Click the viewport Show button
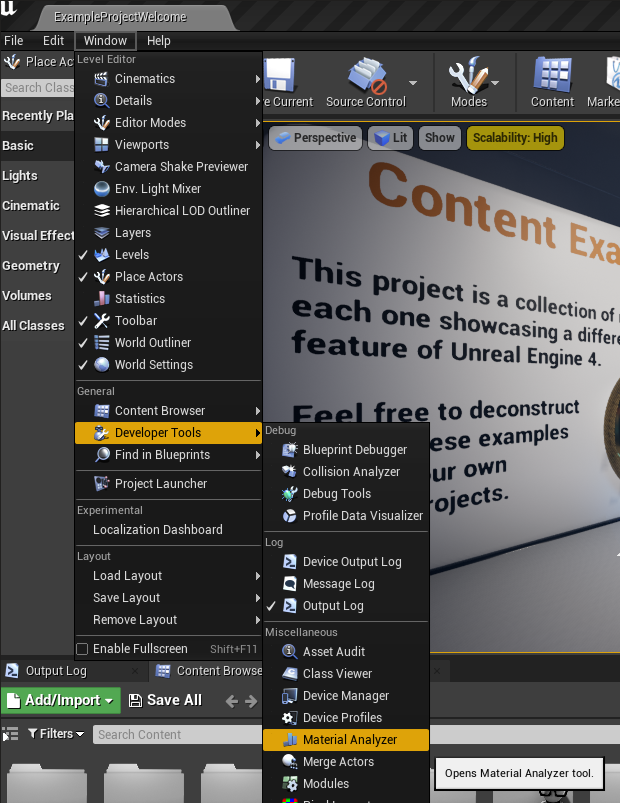 tap(440, 138)
